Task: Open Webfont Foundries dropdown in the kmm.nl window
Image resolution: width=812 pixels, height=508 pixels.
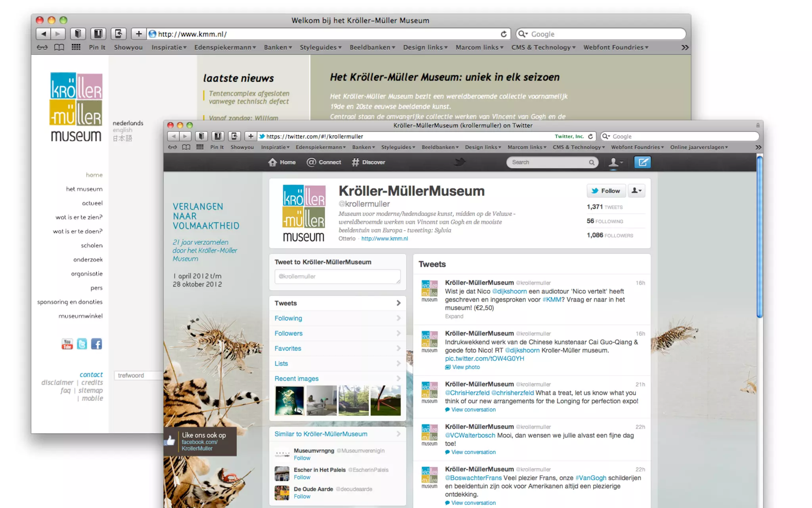Action: tap(616, 48)
